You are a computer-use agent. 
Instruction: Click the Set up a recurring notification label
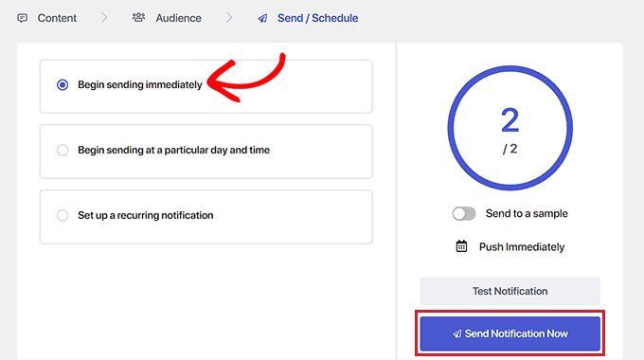pos(146,215)
